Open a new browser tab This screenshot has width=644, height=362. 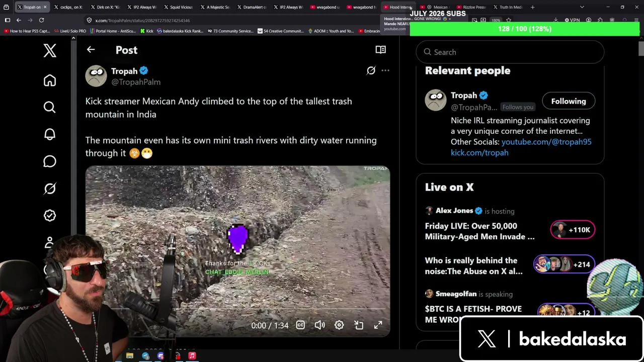pyautogui.click(x=532, y=7)
